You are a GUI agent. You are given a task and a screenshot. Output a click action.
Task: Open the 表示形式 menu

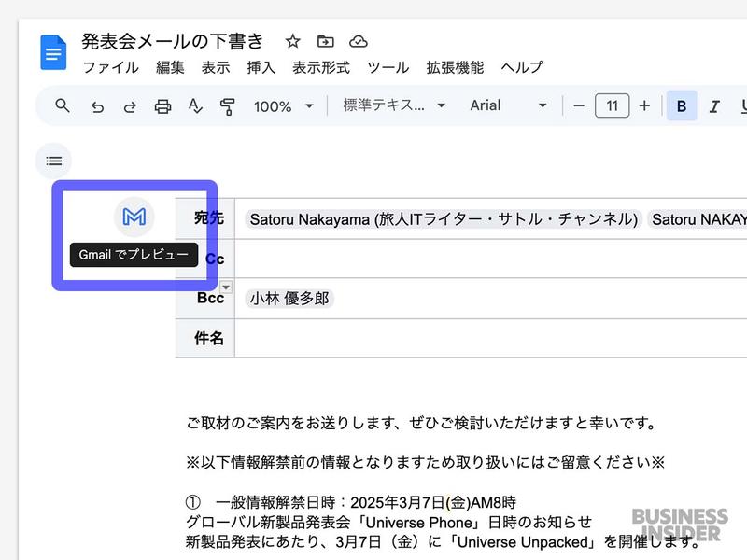pos(321,67)
